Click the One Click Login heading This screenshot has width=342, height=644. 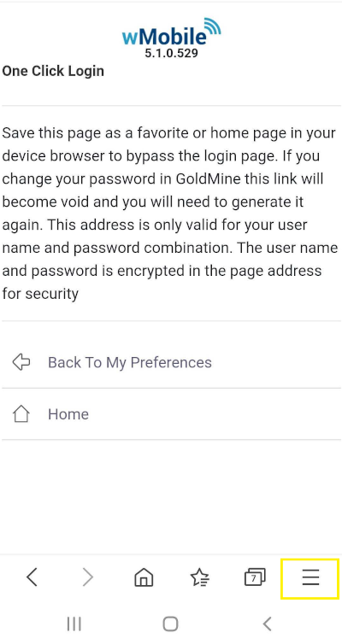click(53, 71)
